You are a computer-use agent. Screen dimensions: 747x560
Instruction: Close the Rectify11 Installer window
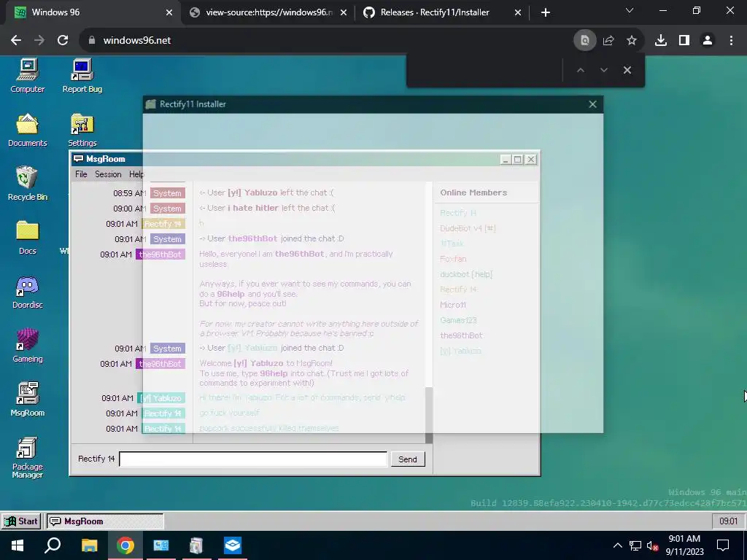click(x=592, y=104)
